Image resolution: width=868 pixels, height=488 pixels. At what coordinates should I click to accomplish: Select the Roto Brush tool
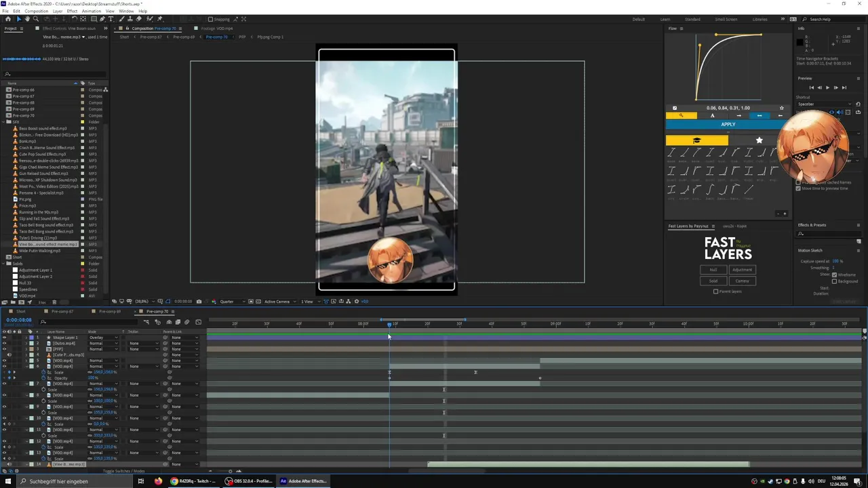(149, 19)
